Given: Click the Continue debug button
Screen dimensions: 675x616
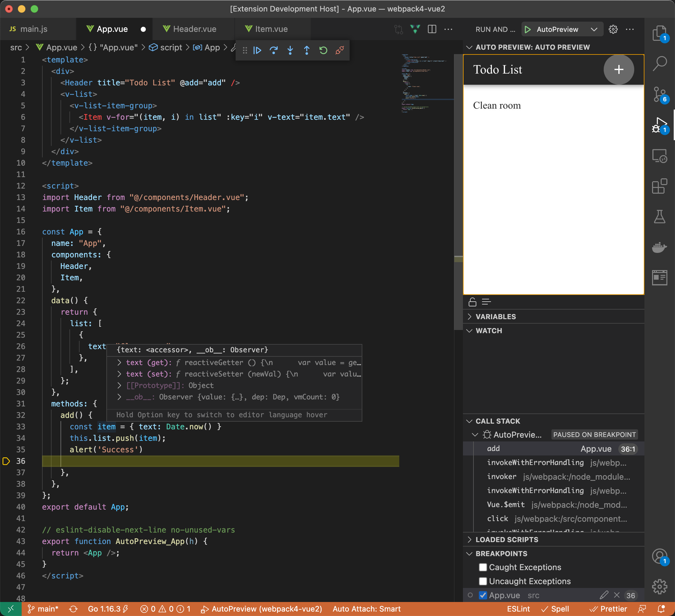Looking at the screenshot, I should coord(257,51).
